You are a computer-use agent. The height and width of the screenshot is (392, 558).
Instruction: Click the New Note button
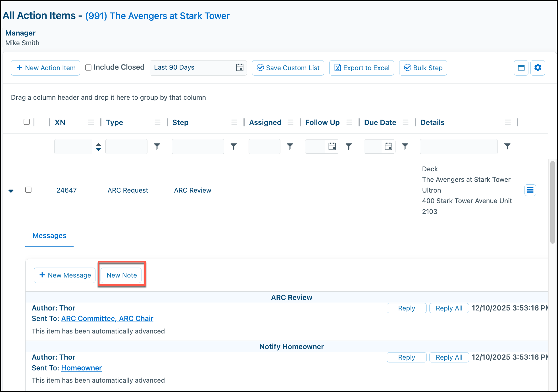tap(122, 275)
